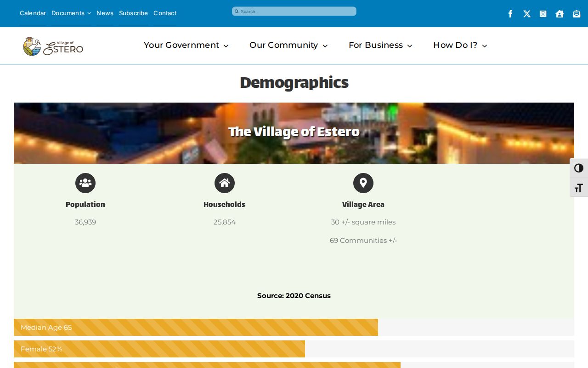Click the Population label

(85, 205)
